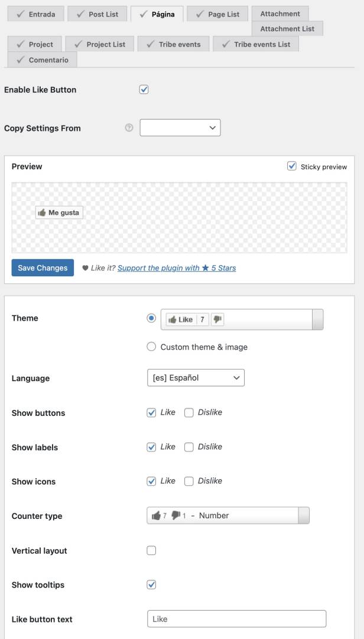Image resolution: width=364 pixels, height=639 pixels.
Task: Click the help icon beside Copy Settings From
Action: click(129, 128)
